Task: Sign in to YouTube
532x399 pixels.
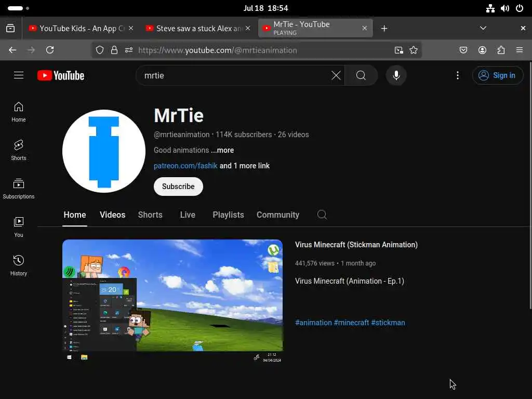Action: [497, 75]
